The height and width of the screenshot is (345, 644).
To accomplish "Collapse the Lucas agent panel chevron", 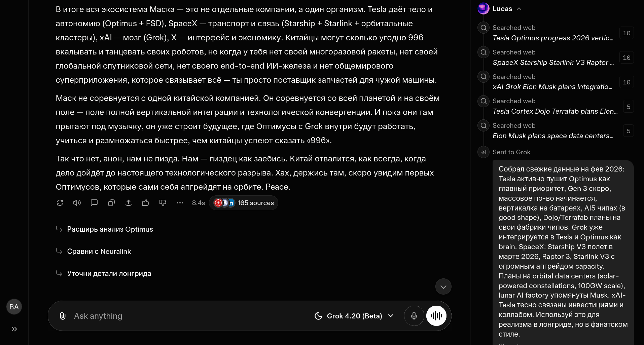I will 519,9.
